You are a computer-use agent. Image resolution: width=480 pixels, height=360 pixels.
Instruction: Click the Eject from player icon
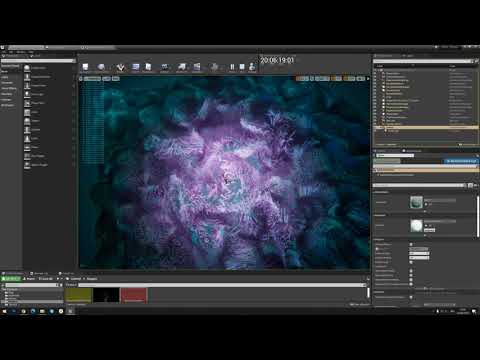pos(252,68)
